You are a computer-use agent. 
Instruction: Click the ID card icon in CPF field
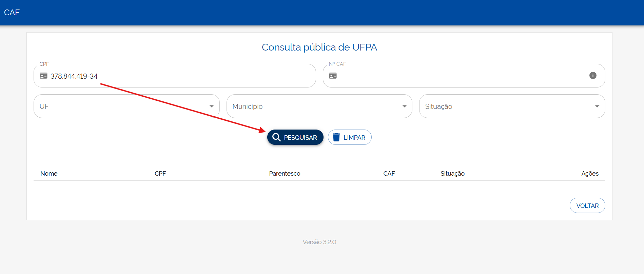43,76
